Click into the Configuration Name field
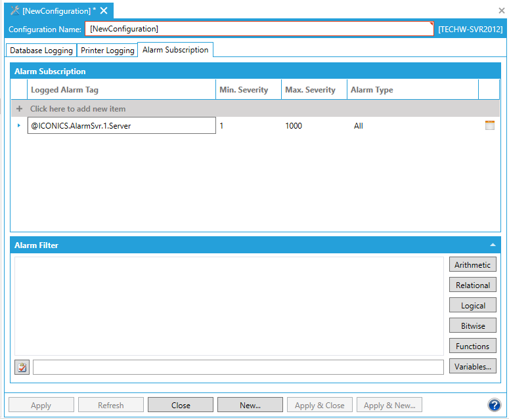This screenshot has width=509, height=420. click(259, 29)
